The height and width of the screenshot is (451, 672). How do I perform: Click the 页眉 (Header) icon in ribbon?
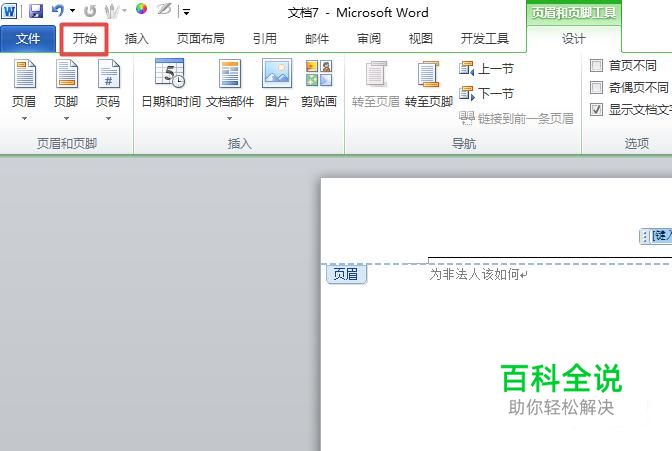click(24, 73)
